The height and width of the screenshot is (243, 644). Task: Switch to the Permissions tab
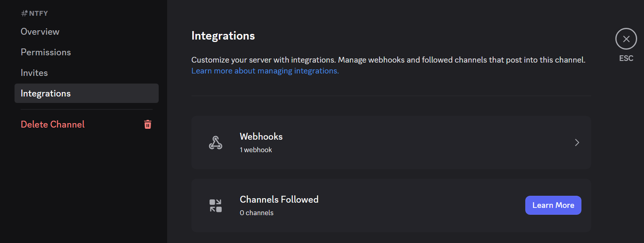(46, 52)
